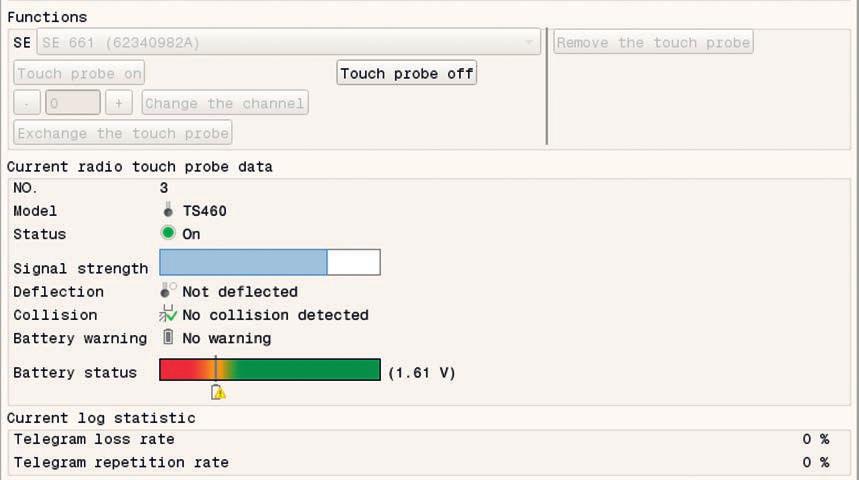Click the Signal strength bar
The image size is (859, 480).
pos(270,262)
